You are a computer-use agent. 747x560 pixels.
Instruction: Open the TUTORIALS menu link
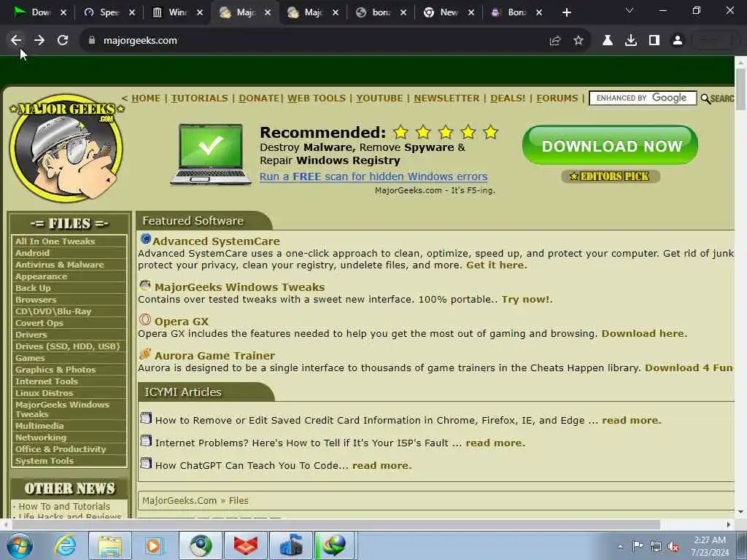[x=200, y=98]
